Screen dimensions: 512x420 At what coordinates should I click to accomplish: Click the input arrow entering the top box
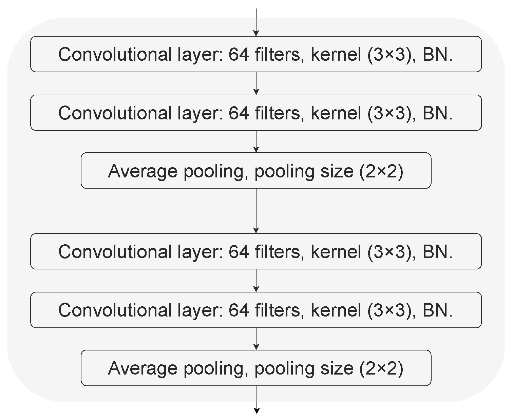pyautogui.click(x=256, y=21)
